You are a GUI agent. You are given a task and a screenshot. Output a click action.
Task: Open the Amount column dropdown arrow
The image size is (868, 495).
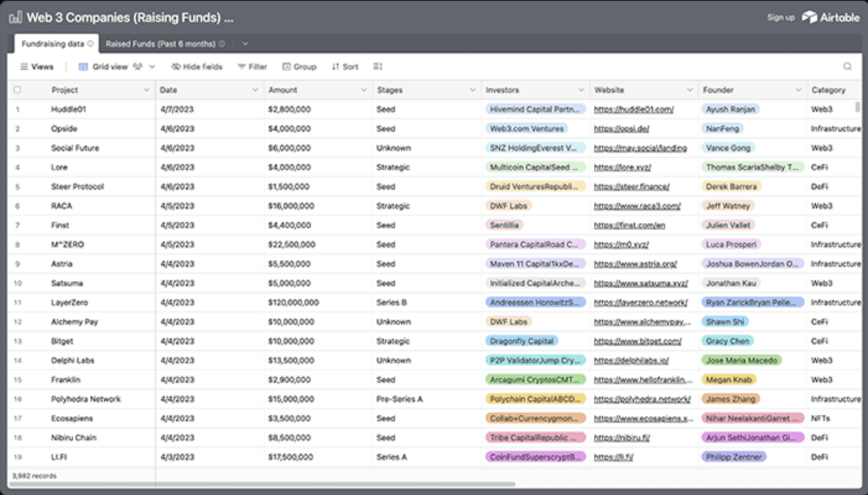(x=364, y=90)
